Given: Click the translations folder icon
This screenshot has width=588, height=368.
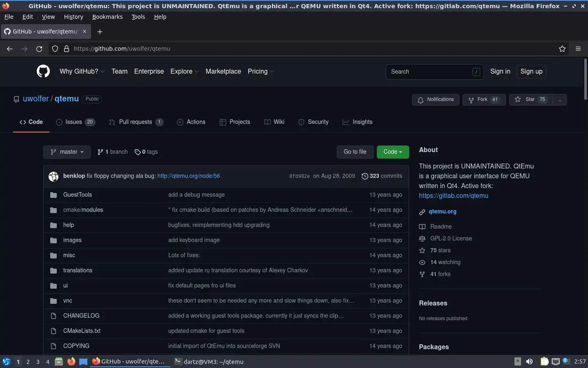Looking at the screenshot, I should [53, 270].
